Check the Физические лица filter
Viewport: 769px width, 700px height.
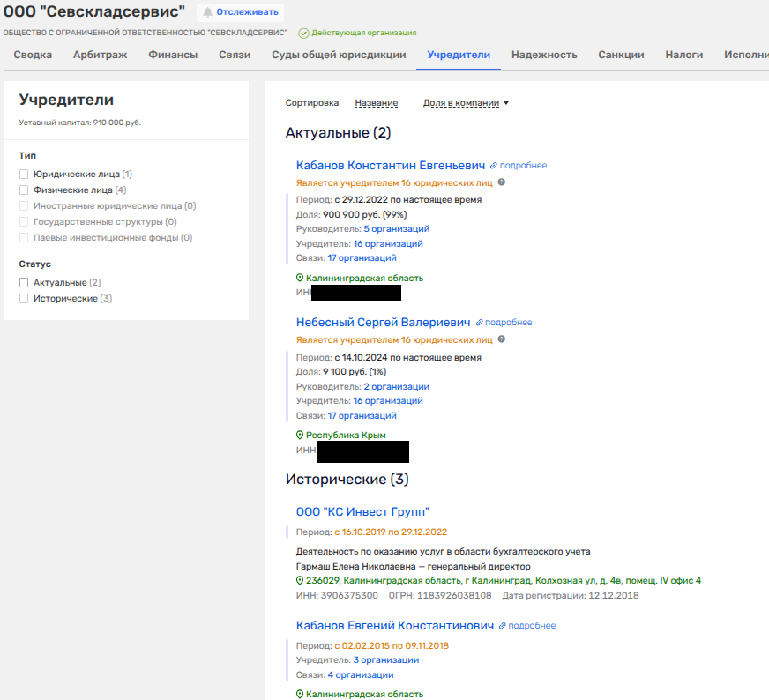[x=25, y=190]
